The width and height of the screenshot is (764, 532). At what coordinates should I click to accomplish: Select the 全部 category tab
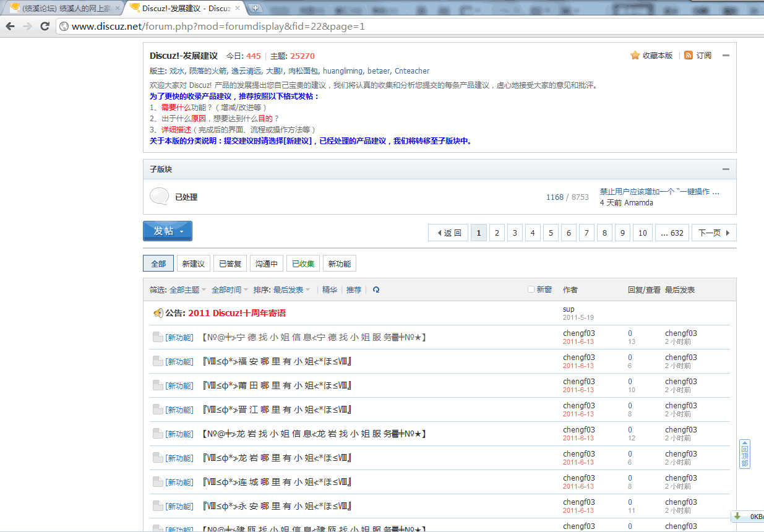(158, 264)
